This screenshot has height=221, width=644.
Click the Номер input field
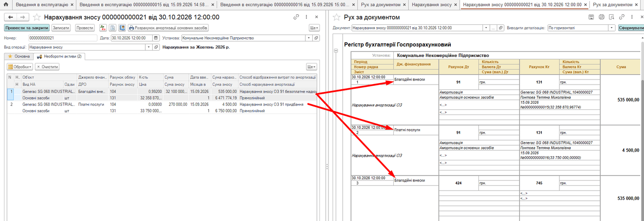63,38
